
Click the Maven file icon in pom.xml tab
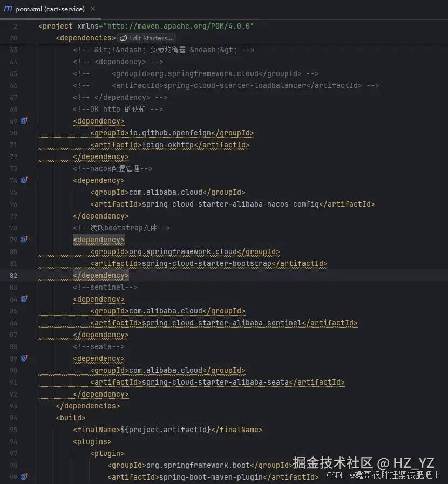click(8, 9)
